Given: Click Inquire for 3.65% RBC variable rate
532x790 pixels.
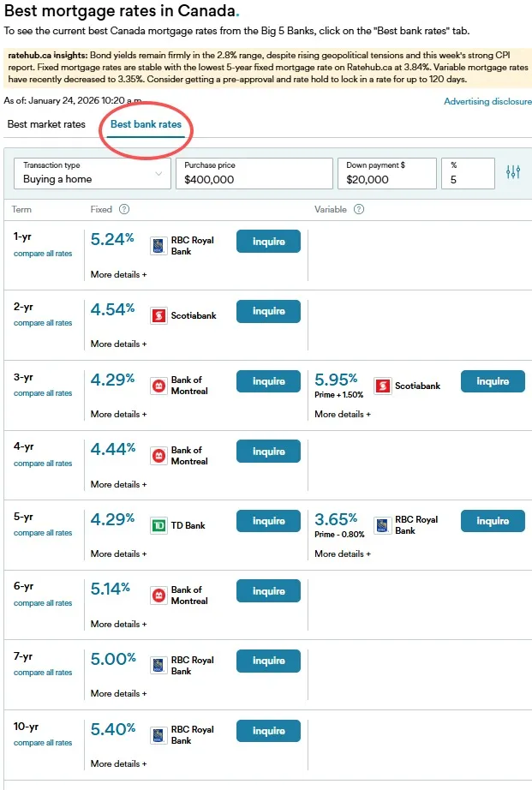Looking at the screenshot, I should pos(493,521).
